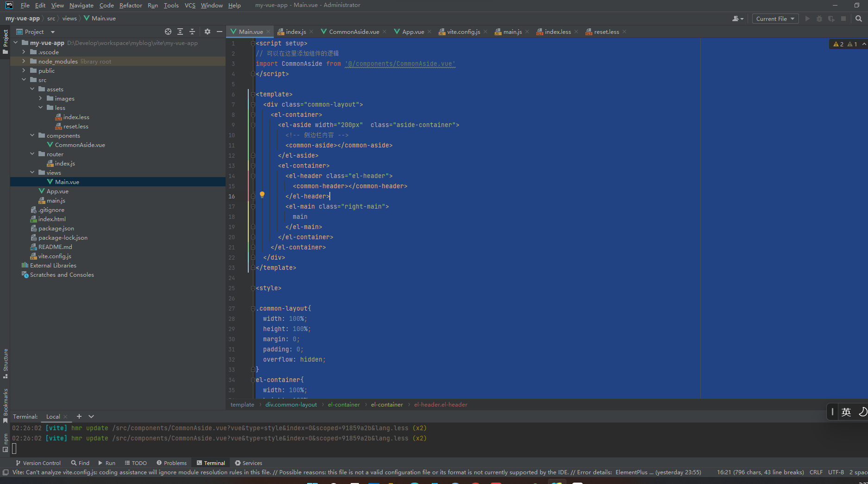
Task: Collapse the src folder
Action: [x=24, y=80]
